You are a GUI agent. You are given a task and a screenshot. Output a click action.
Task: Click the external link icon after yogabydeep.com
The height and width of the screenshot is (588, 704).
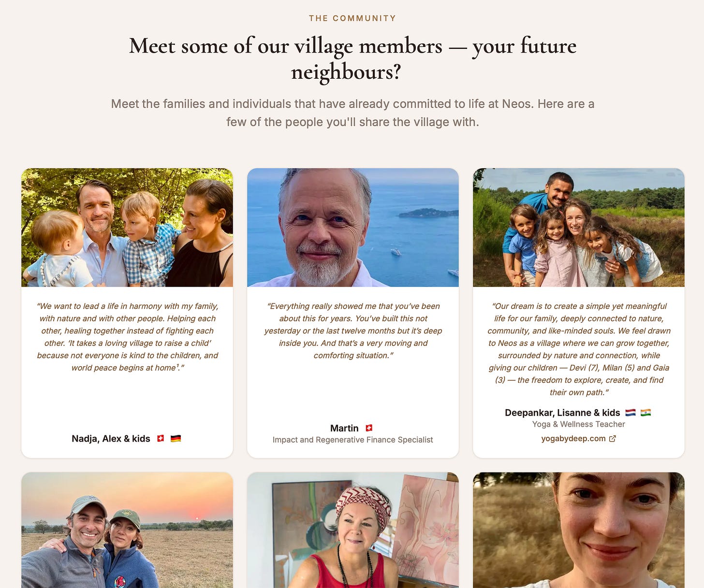[x=612, y=439]
